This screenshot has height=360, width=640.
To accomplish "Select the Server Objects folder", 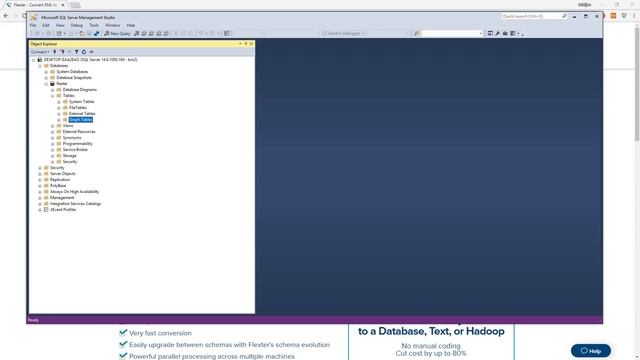I will tap(62, 173).
